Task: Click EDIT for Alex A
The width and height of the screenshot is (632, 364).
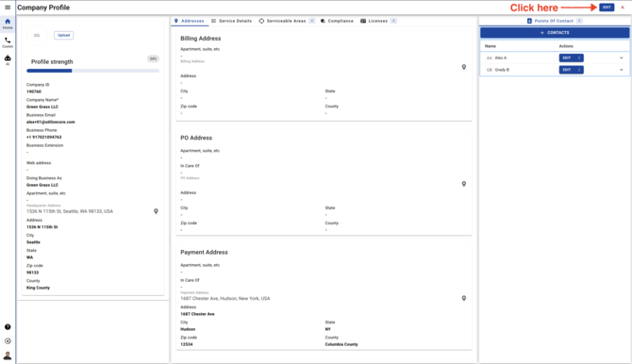Action: (x=568, y=58)
